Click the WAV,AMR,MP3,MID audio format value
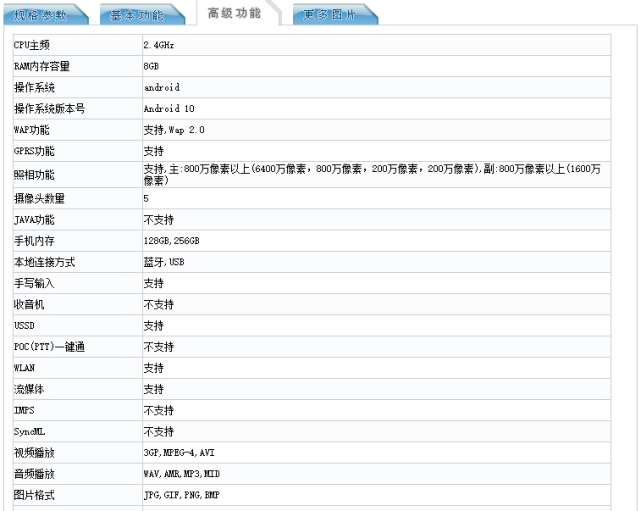 [x=182, y=474]
